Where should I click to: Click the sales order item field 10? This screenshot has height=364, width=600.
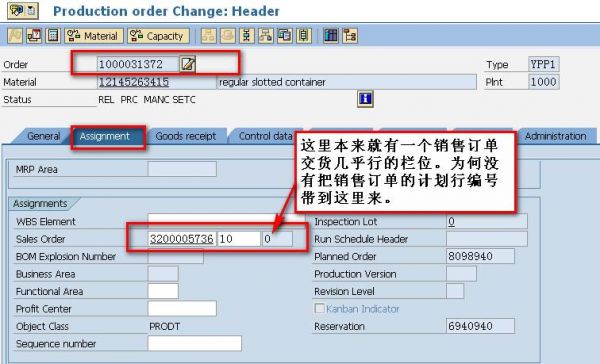pyautogui.click(x=239, y=239)
